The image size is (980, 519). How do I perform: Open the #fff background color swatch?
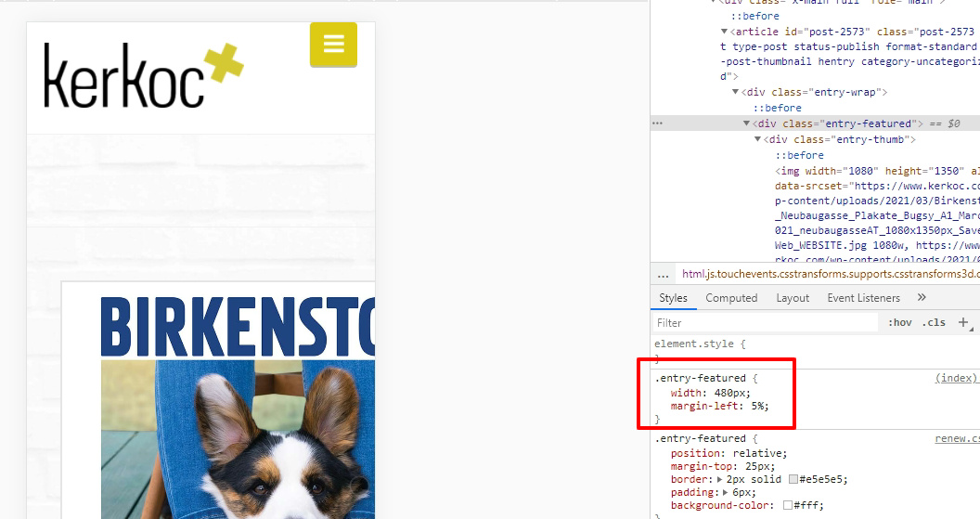pyautogui.click(x=788, y=505)
